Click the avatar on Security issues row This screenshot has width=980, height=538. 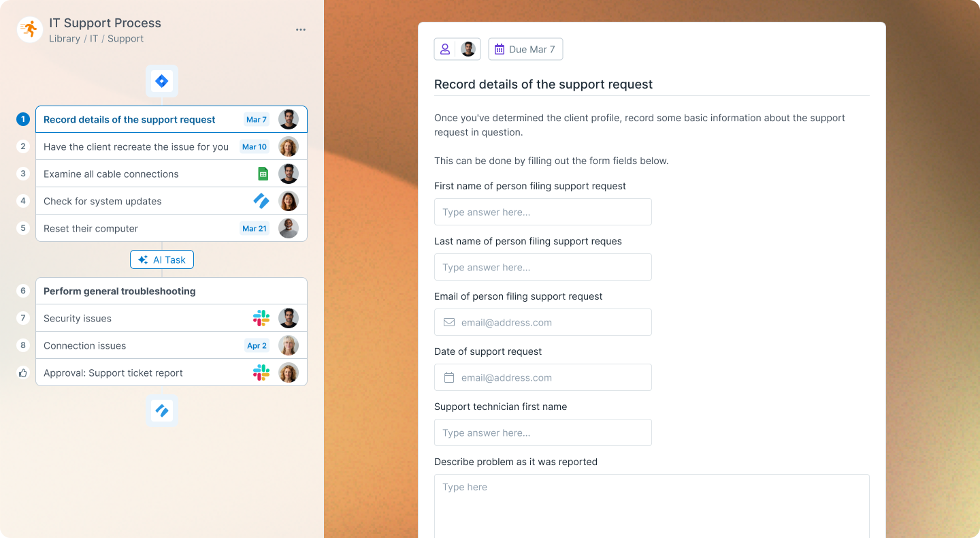pos(289,318)
